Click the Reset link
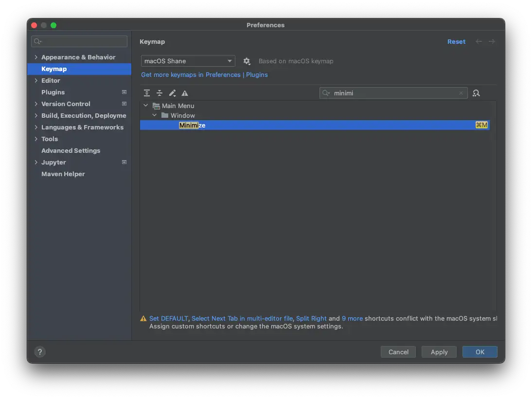532x399 pixels. [x=456, y=41]
